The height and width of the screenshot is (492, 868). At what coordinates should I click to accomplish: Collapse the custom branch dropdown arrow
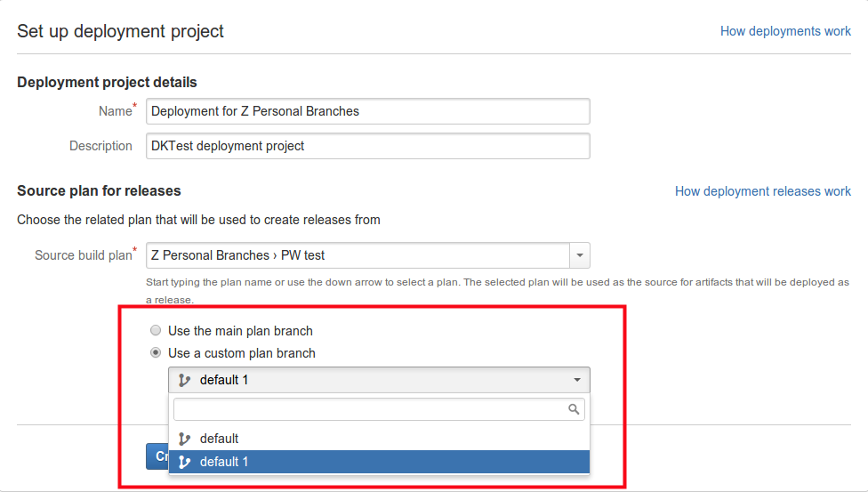tap(577, 380)
